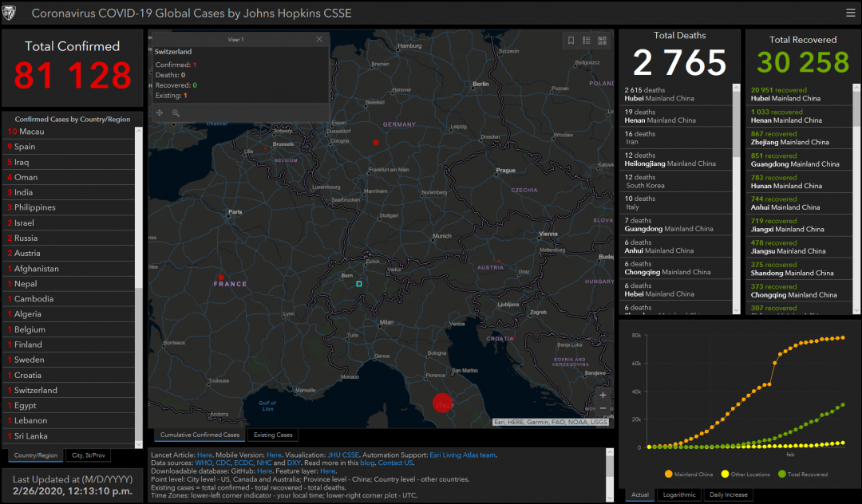Viewport: 862px width, 504px height.
Task: Select Austria in the confirmed cases list
Action: point(69,253)
